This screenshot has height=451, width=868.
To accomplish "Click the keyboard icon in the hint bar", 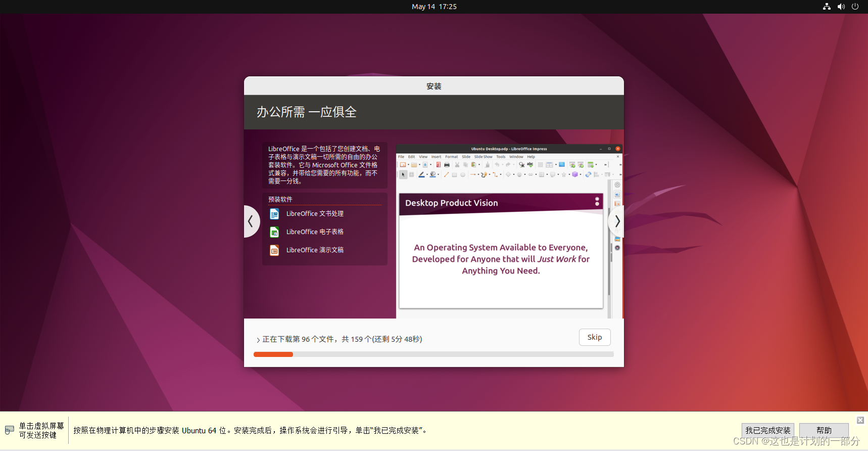I will (x=10, y=430).
